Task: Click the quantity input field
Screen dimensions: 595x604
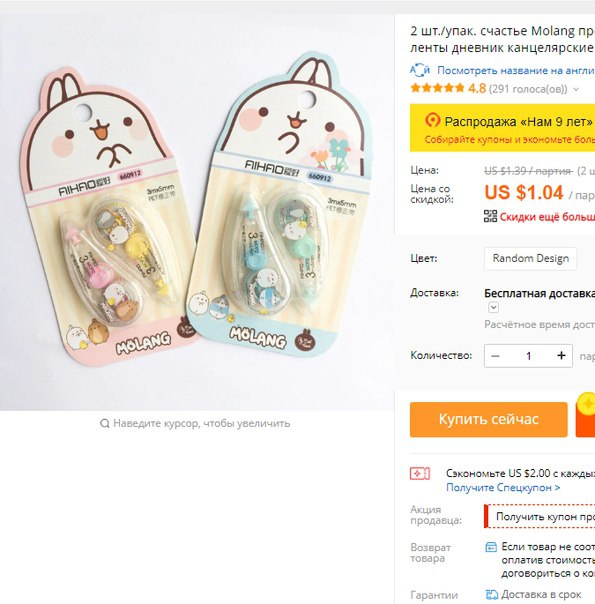Action: 528,356
